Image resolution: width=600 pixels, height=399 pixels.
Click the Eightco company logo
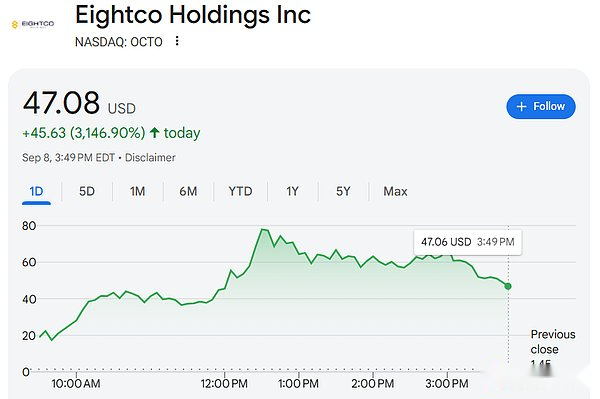point(33,24)
